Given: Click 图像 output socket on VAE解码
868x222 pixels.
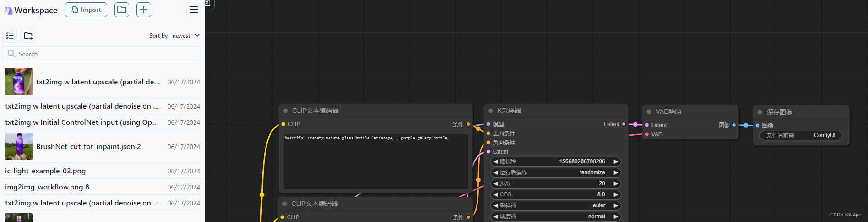Looking at the screenshot, I should [734, 125].
